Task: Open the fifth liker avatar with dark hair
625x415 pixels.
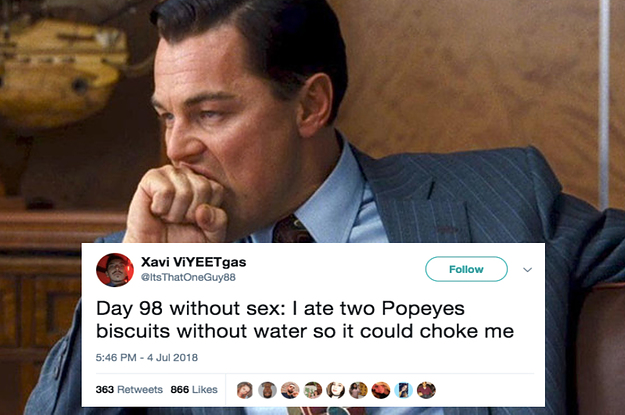Action: coord(336,390)
